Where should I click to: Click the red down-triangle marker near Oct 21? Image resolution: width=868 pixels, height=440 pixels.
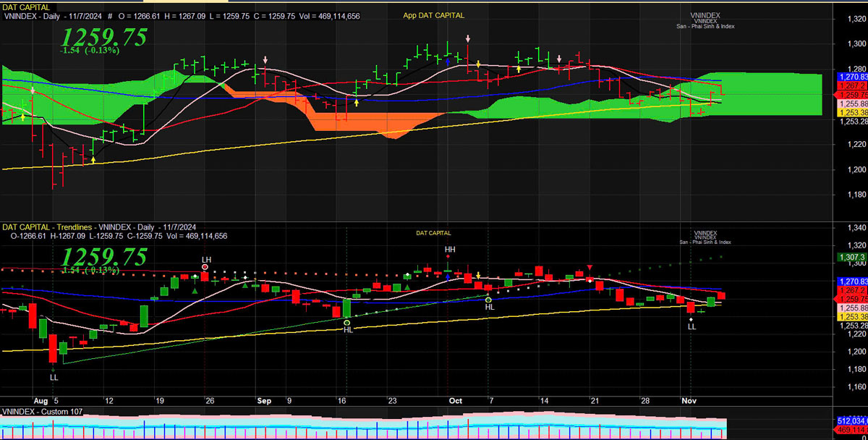click(x=590, y=268)
